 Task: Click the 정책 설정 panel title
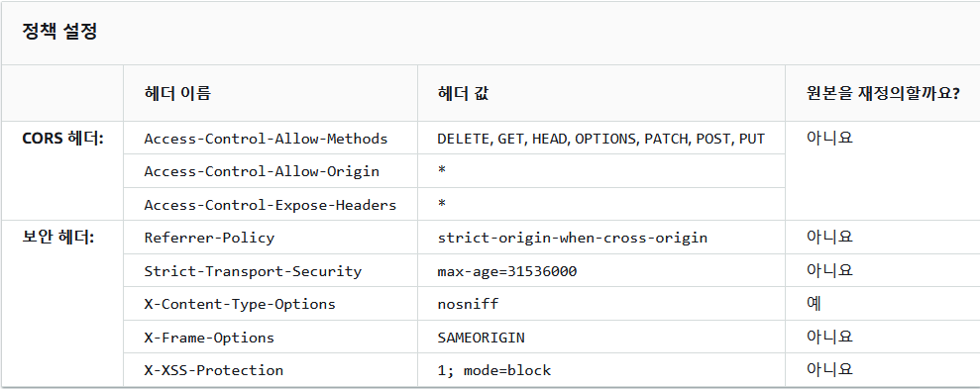coord(59,33)
